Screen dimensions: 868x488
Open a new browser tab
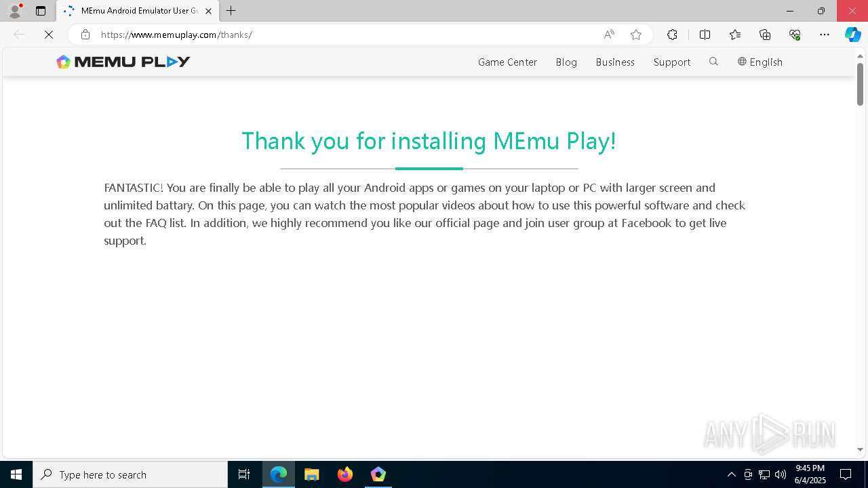[x=231, y=11]
